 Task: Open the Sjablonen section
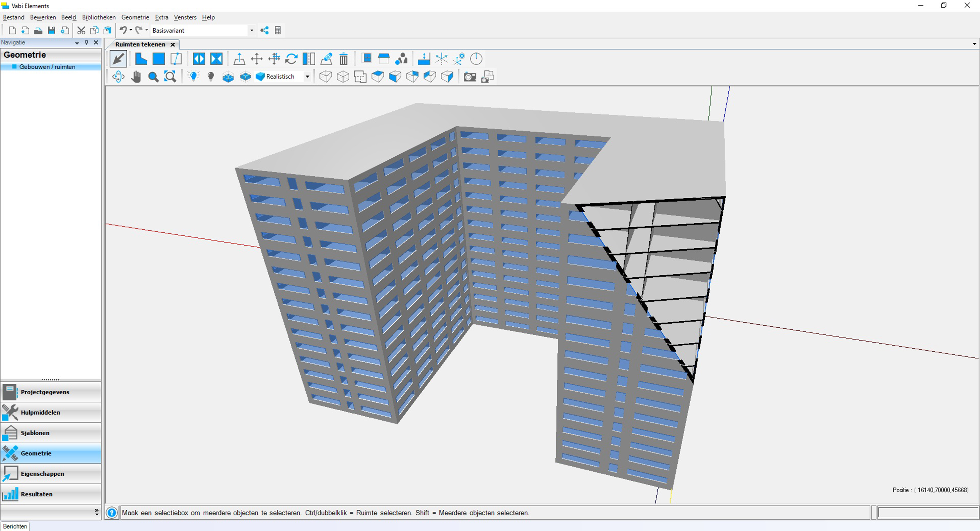[51, 433]
